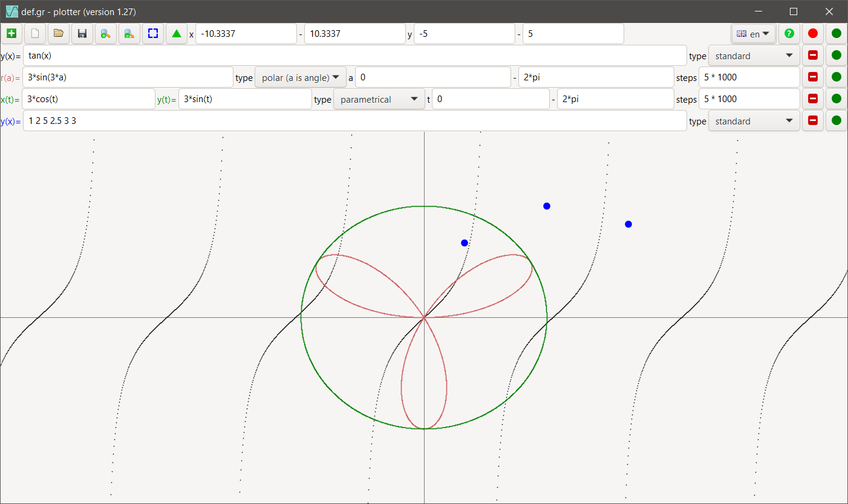This screenshot has width=848, height=504.
Task: Click the polar row's steps field
Action: click(749, 77)
